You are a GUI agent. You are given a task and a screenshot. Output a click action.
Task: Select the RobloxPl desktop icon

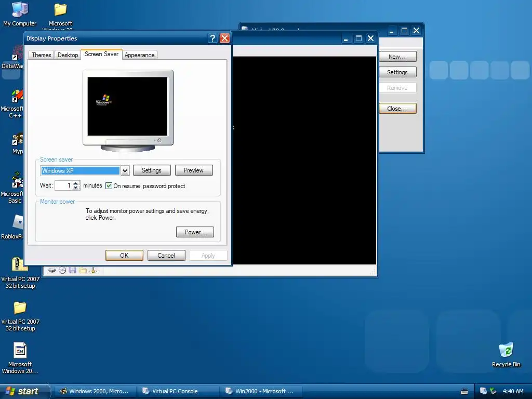tap(14, 228)
